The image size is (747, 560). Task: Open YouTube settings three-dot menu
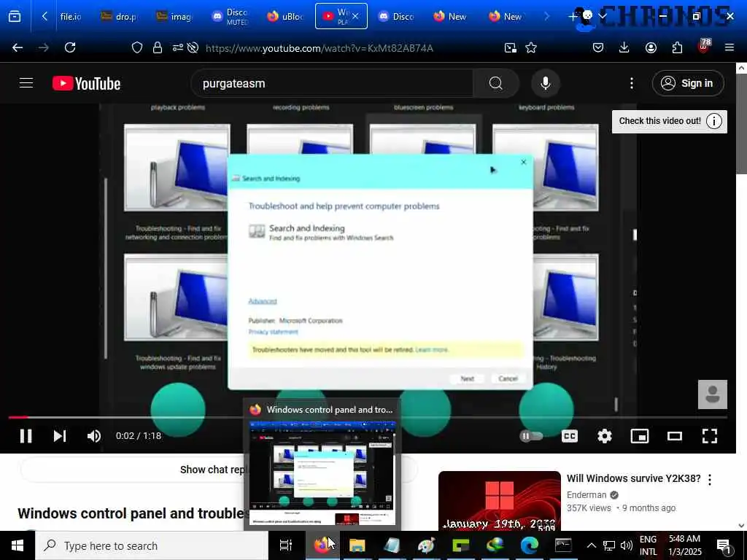(x=632, y=83)
